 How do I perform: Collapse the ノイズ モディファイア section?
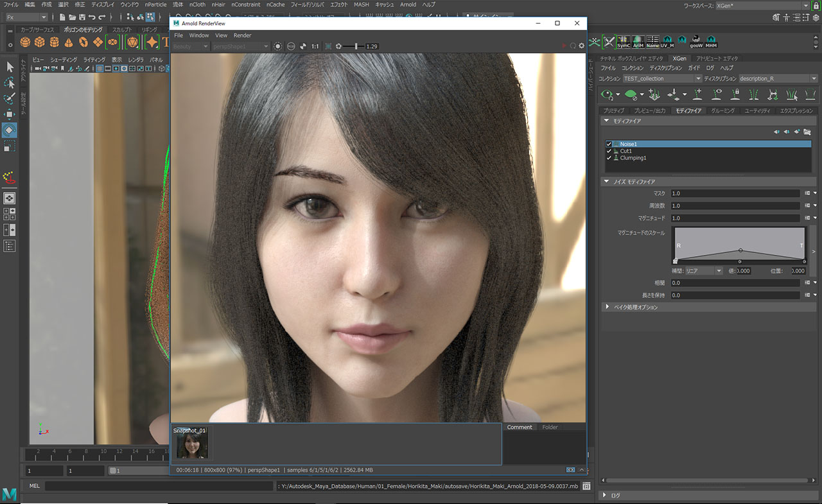709,182
